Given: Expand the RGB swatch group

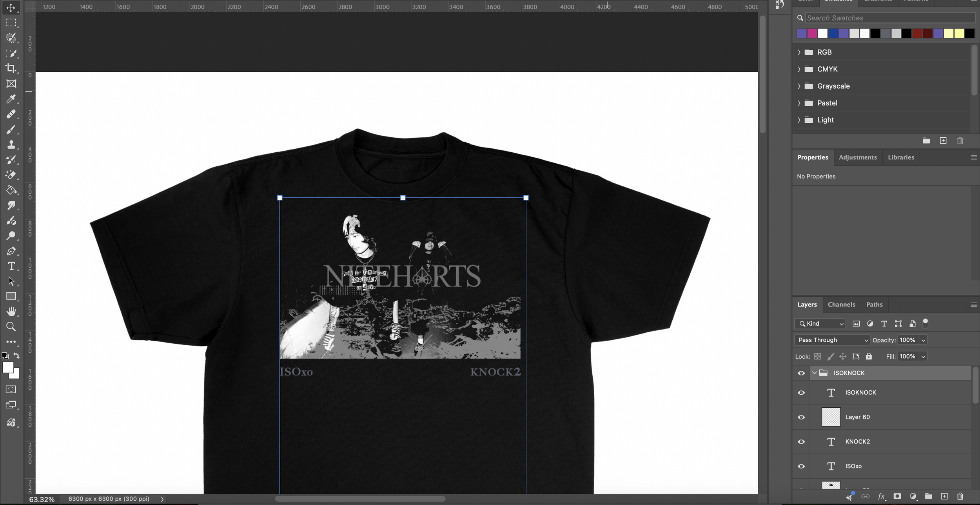Looking at the screenshot, I should [x=799, y=52].
